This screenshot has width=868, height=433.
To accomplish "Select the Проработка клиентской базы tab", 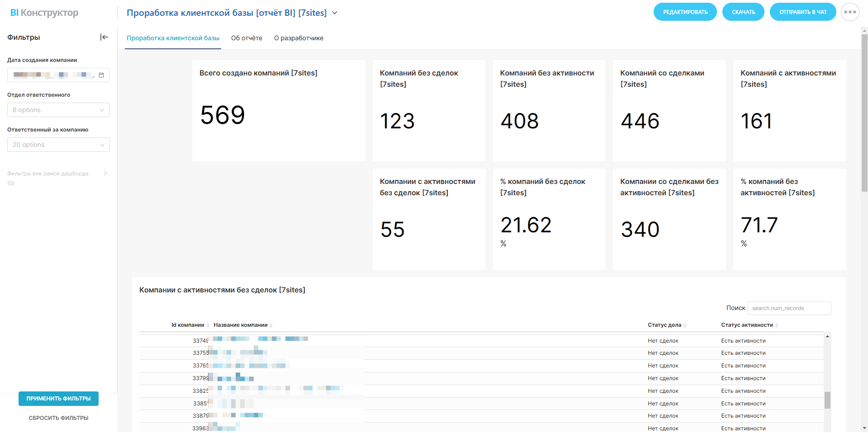I will [x=173, y=38].
